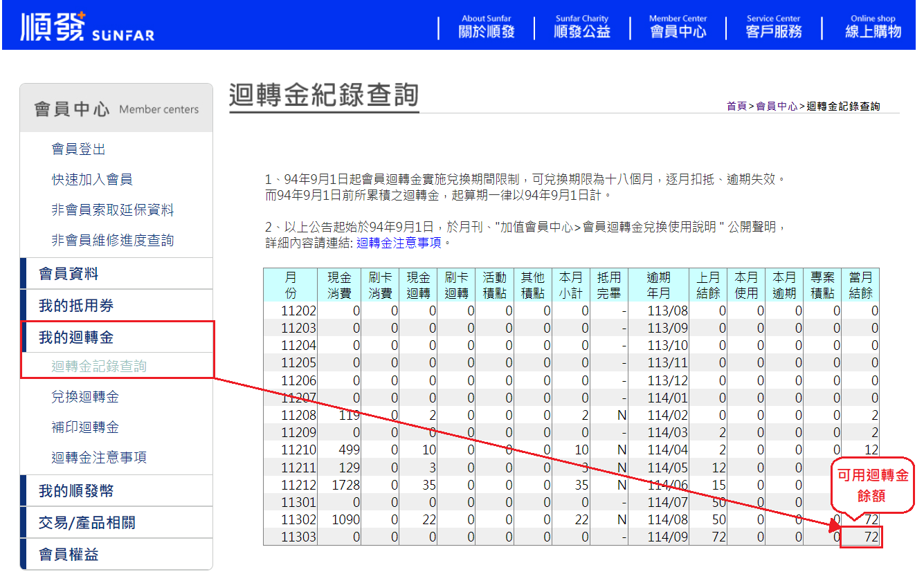Select 補印迴轉金 sidebar item
Screen dimensions: 924x574
pos(85,427)
